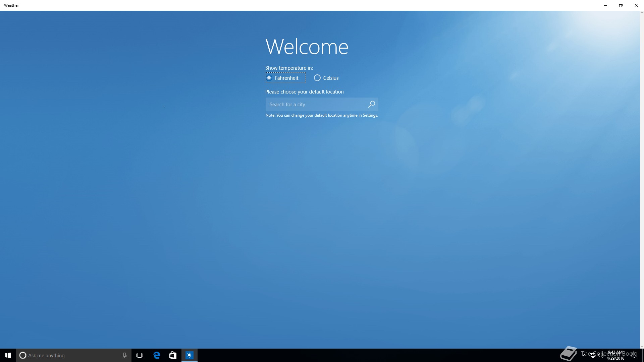Image resolution: width=644 pixels, height=362 pixels.
Task: Click the magnifier search icon
Action: pyautogui.click(x=372, y=105)
